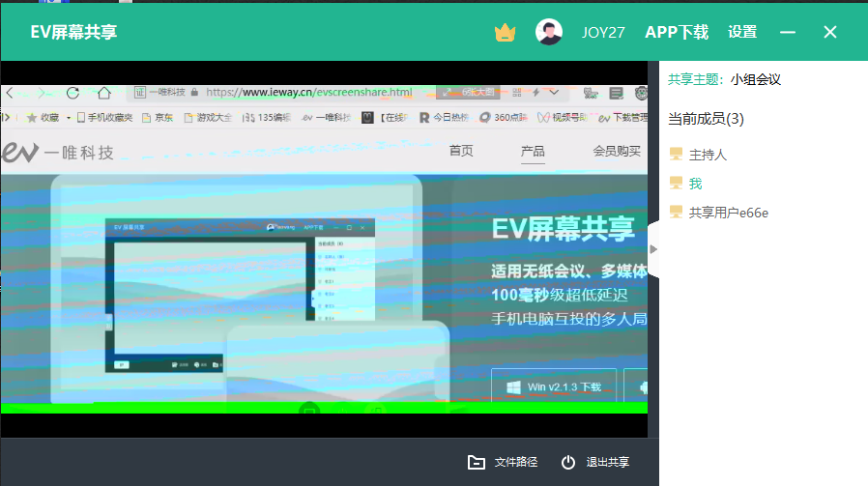Collapse the member side panel arrow

(x=653, y=248)
